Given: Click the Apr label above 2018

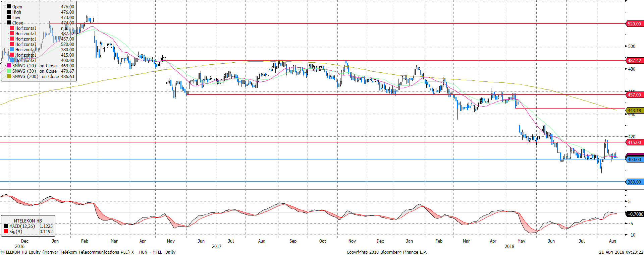Looking at the screenshot, I should click(493, 241).
